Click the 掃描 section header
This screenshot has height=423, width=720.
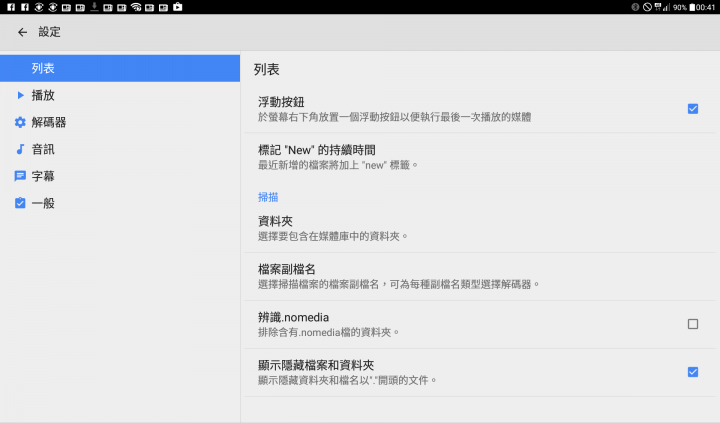coord(268,197)
